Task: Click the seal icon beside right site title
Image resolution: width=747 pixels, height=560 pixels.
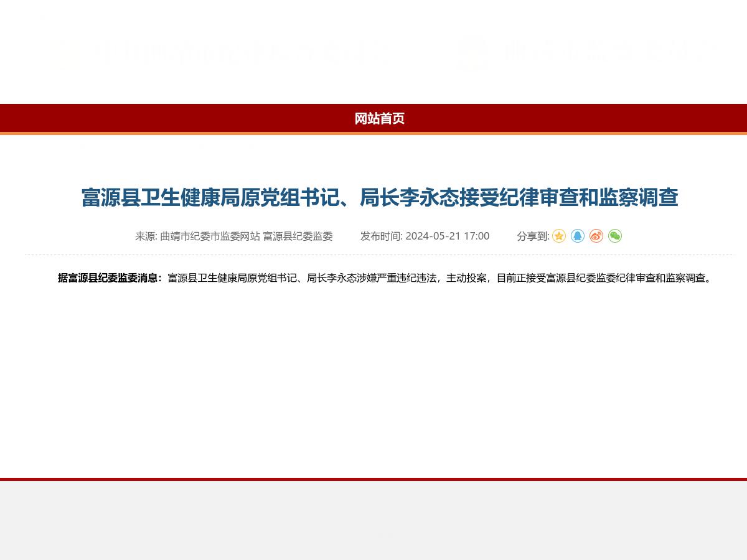Action: click(473, 52)
